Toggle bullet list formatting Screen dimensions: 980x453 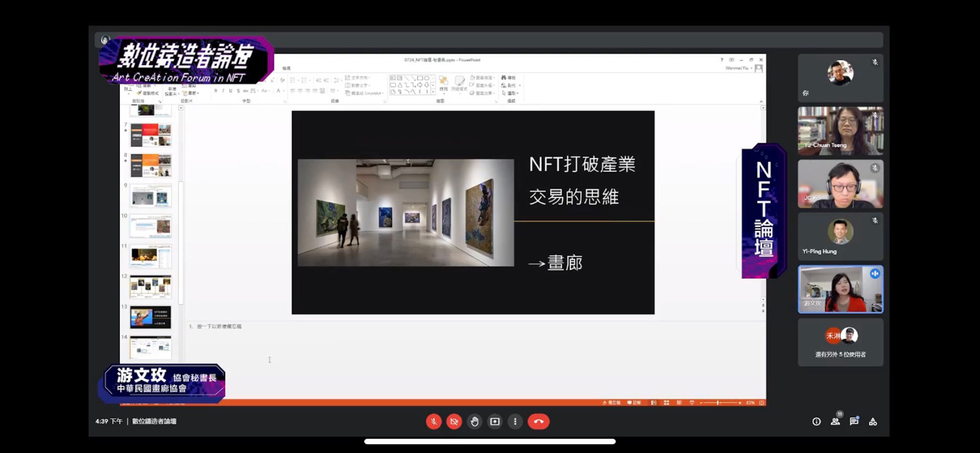[293, 80]
